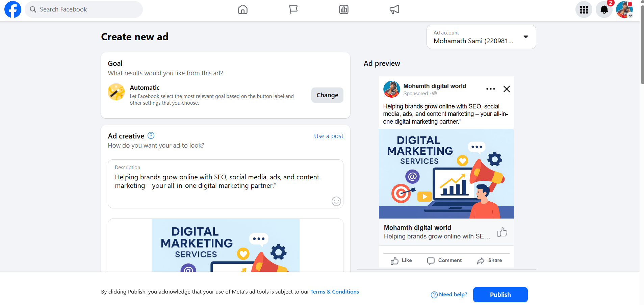Open Terms & Conditions
This screenshot has height=305, width=644.
click(x=334, y=291)
